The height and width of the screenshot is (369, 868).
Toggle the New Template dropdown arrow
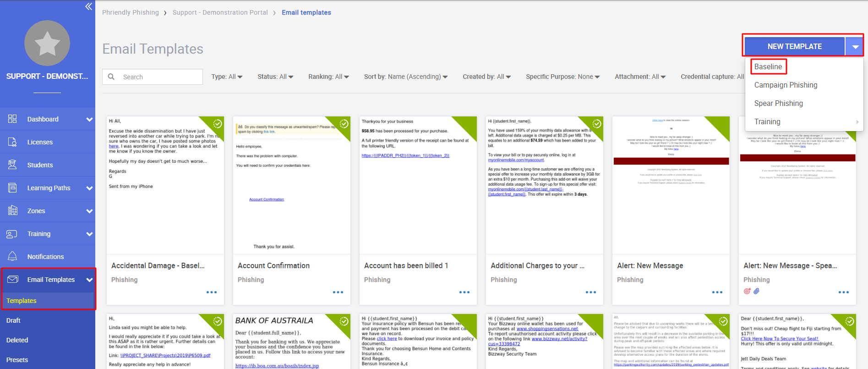pyautogui.click(x=855, y=46)
